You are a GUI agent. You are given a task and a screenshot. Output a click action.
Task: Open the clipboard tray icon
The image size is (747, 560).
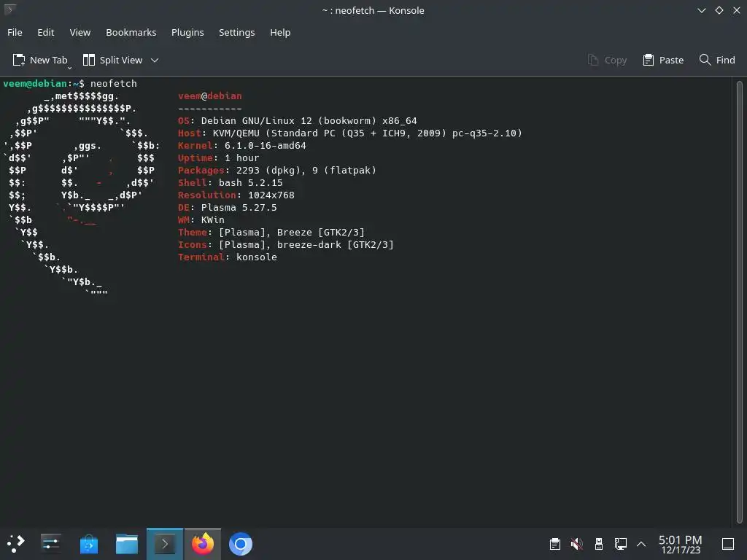pos(555,544)
